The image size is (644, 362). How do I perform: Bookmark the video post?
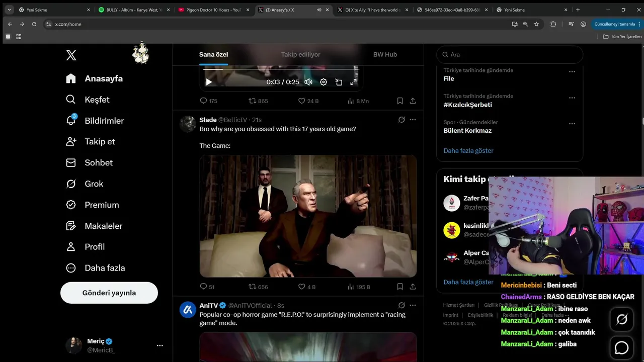pos(400,101)
